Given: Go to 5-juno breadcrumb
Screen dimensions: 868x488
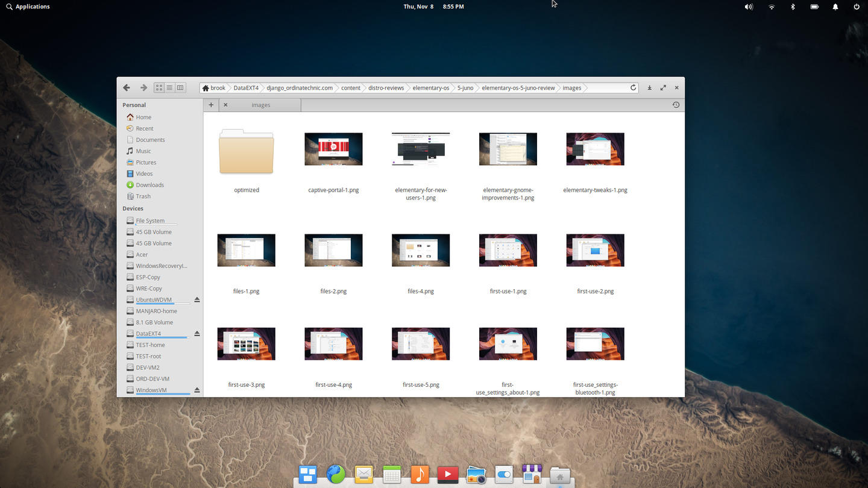Looking at the screenshot, I should pyautogui.click(x=465, y=88).
